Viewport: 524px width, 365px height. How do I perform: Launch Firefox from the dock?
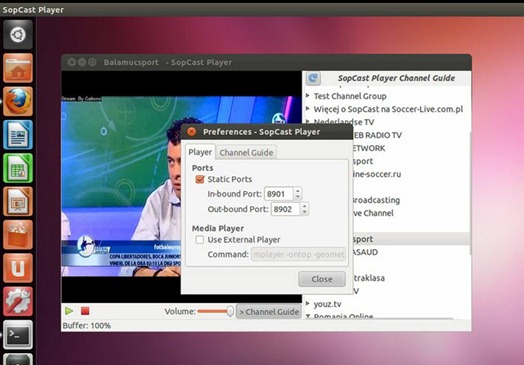18,101
